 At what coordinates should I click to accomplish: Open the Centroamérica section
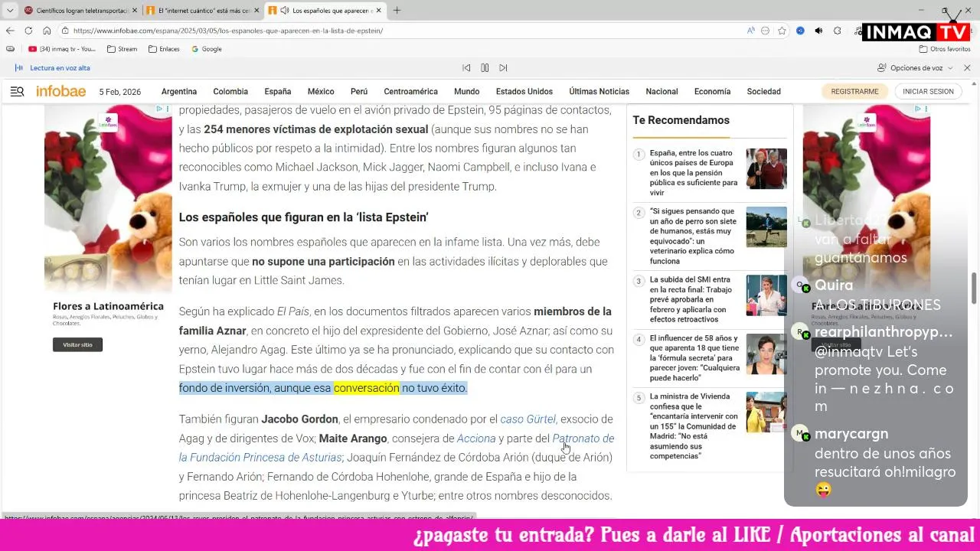tap(411, 91)
